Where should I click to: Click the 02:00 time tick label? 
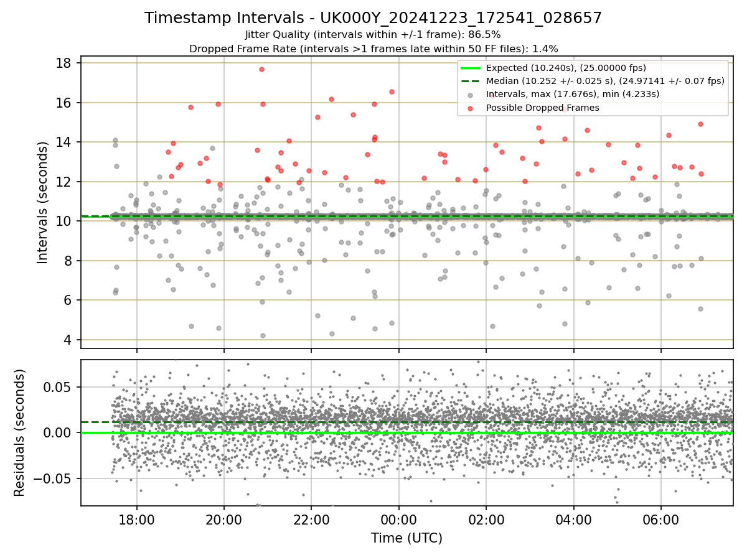click(486, 520)
